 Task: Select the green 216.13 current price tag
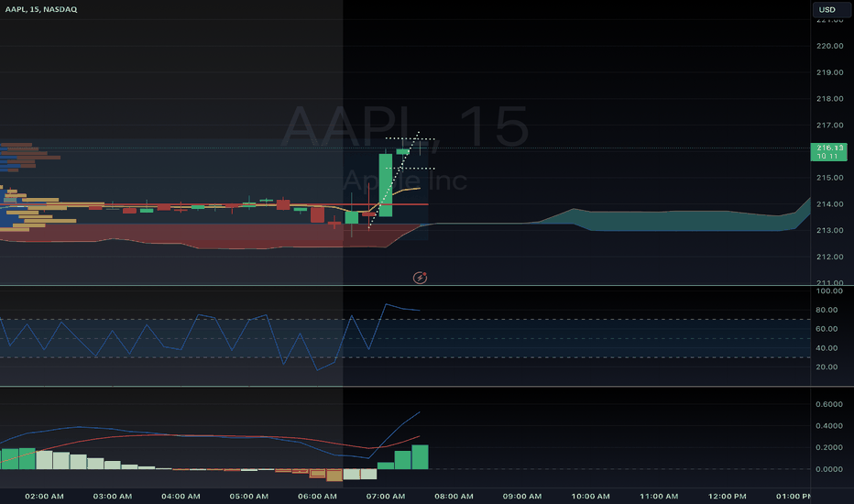pyautogui.click(x=829, y=151)
